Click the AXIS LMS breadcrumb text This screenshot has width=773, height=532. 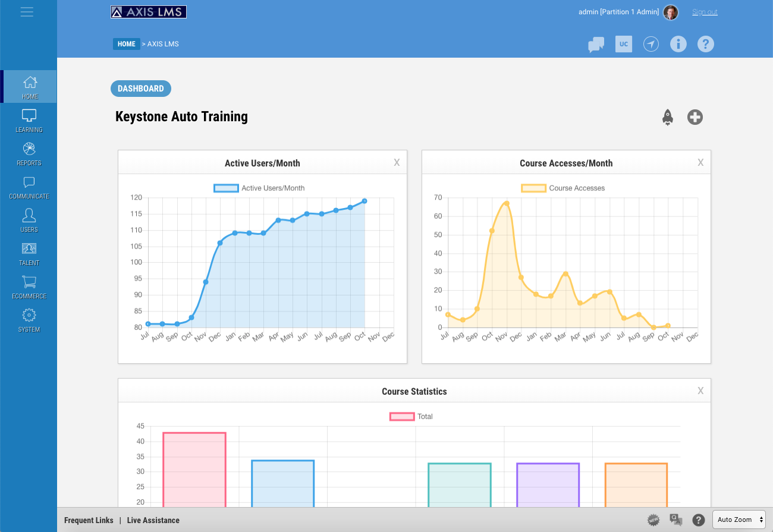tap(163, 44)
